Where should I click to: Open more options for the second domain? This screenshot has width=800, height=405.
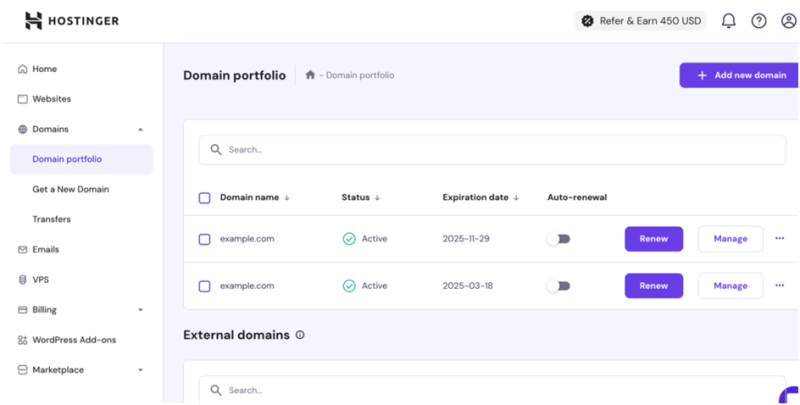(780, 285)
